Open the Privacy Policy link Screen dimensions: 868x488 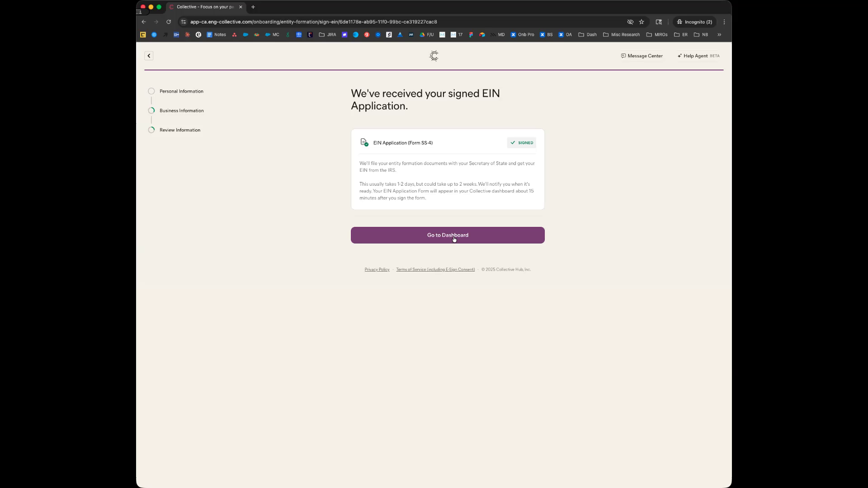click(x=377, y=269)
